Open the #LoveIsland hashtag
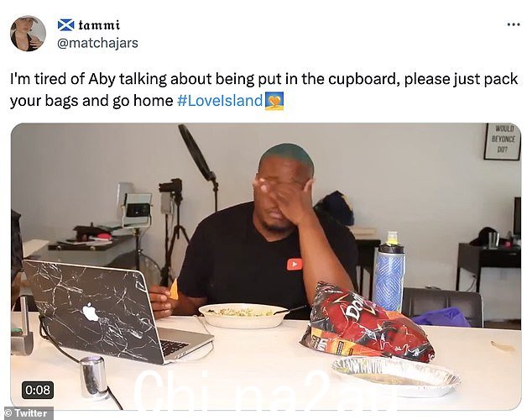 tap(220, 101)
